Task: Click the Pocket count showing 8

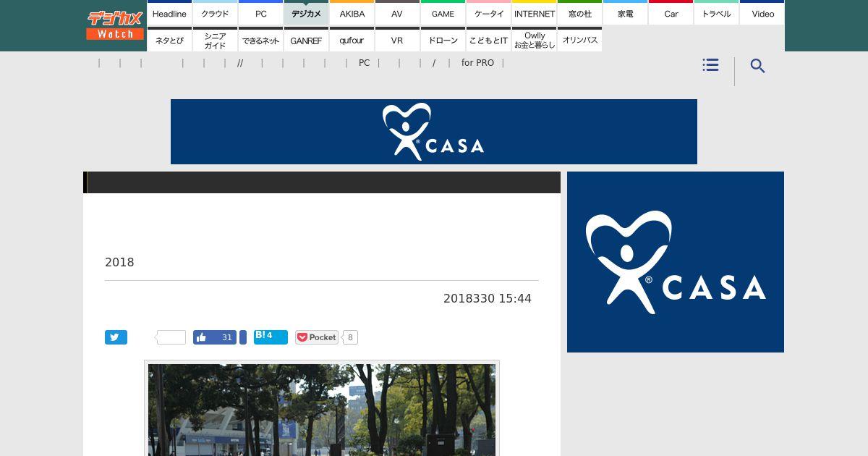Action: [x=350, y=337]
